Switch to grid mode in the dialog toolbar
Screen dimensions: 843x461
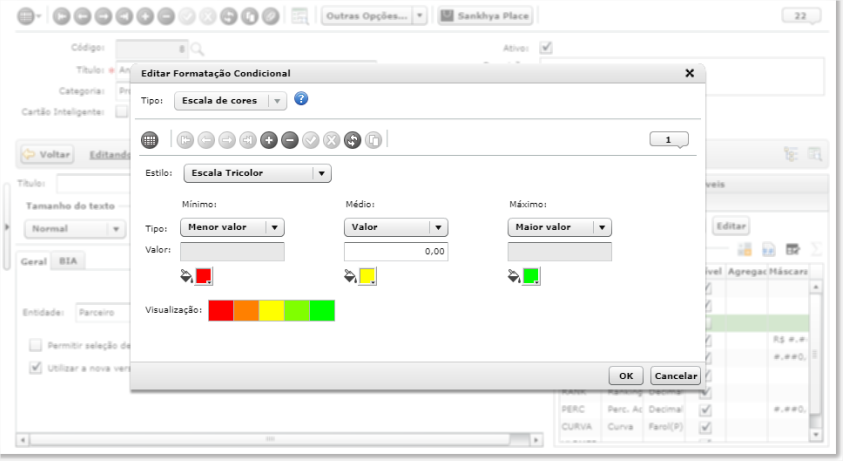[x=149, y=140]
